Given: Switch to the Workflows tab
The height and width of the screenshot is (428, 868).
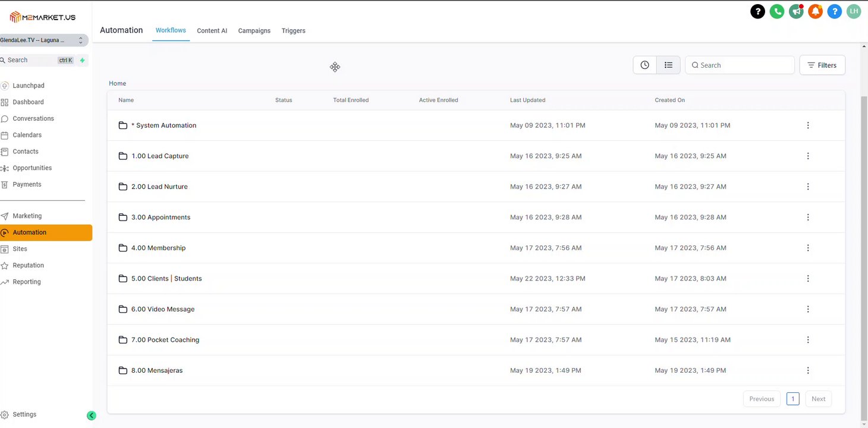Looking at the screenshot, I should click(x=171, y=30).
